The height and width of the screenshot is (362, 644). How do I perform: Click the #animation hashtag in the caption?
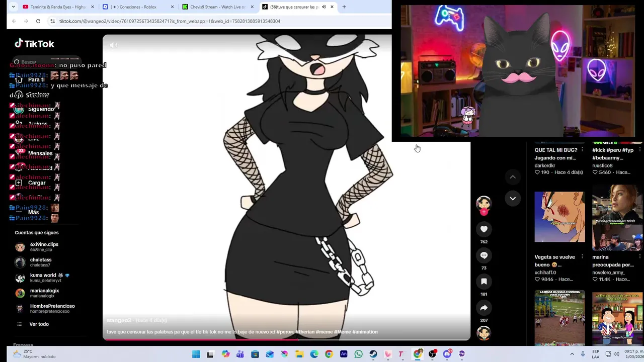[x=365, y=332]
